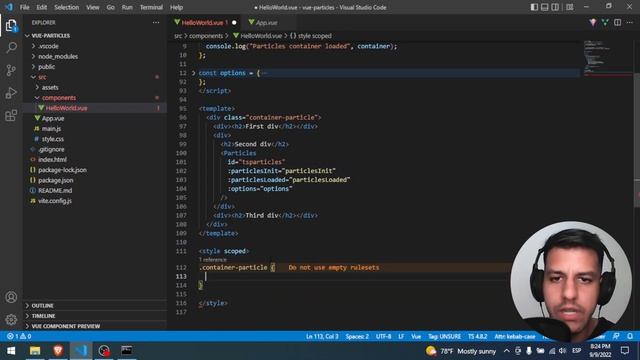The width and height of the screenshot is (640, 360).
Task: Open notifications bell in status bar
Action: [630, 336]
